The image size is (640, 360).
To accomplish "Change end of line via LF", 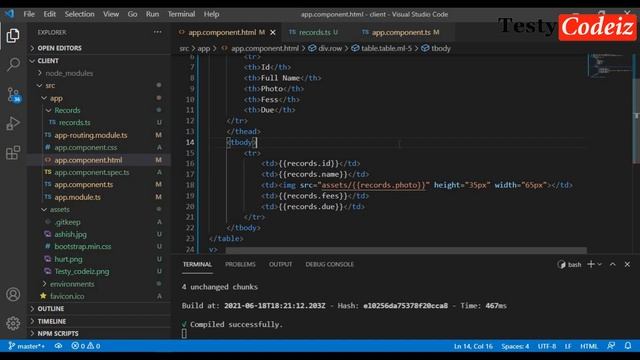I will tap(568, 346).
